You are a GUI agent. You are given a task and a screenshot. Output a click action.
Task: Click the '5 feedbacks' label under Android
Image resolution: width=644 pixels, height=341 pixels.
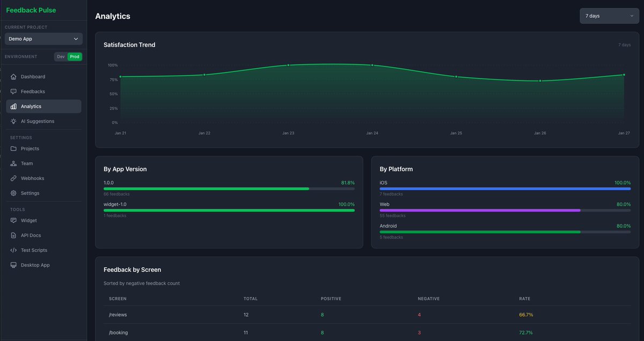click(391, 237)
